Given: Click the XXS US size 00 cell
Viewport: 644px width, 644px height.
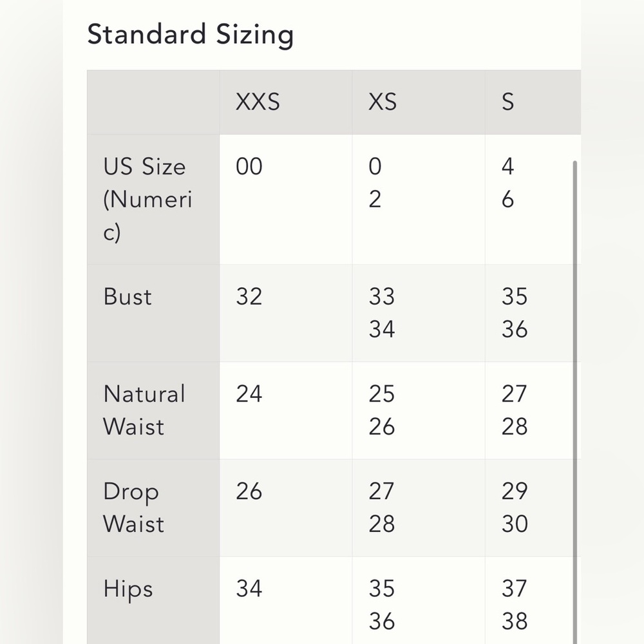Looking at the screenshot, I should tap(249, 167).
